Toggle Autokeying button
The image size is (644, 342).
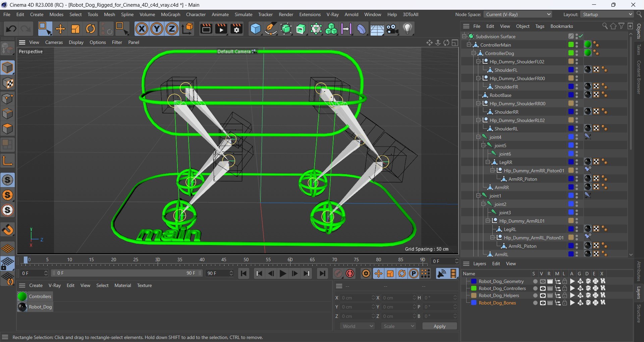pyautogui.click(x=350, y=274)
